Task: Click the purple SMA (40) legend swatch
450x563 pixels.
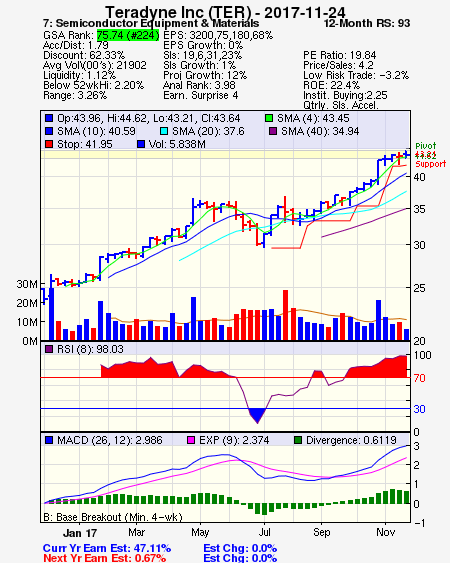Action: (x=273, y=131)
